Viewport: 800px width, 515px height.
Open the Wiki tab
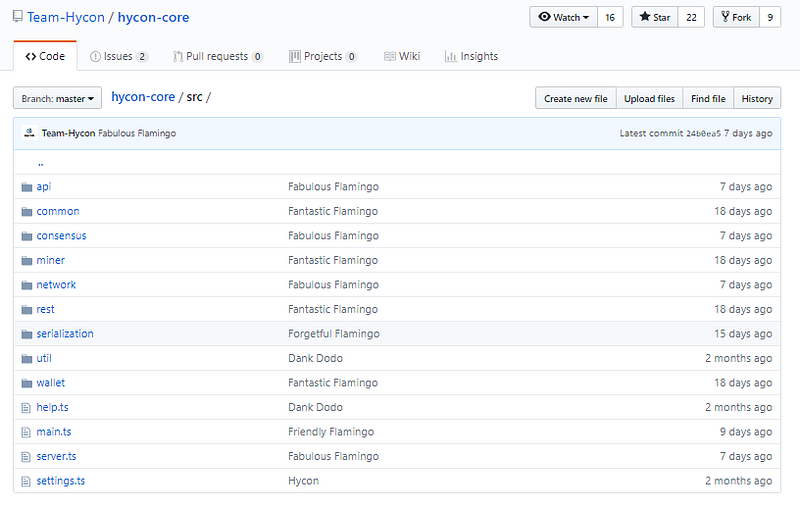pyautogui.click(x=402, y=56)
